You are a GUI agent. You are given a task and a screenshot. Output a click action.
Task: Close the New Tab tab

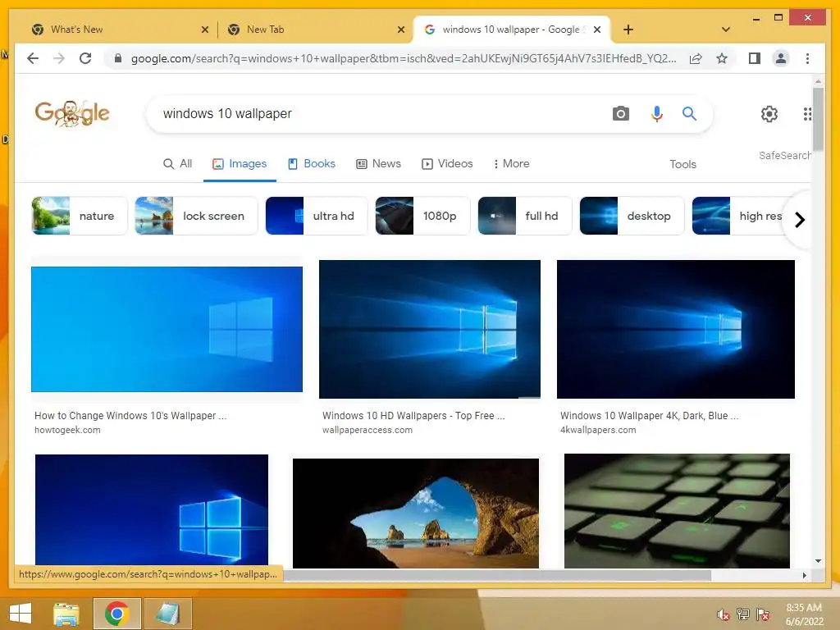pos(400,30)
